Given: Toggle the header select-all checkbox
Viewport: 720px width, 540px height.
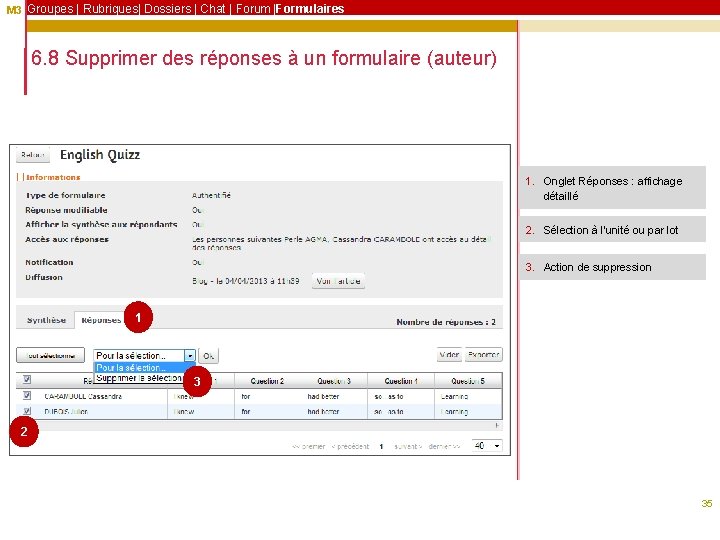Looking at the screenshot, I should tap(27, 379).
